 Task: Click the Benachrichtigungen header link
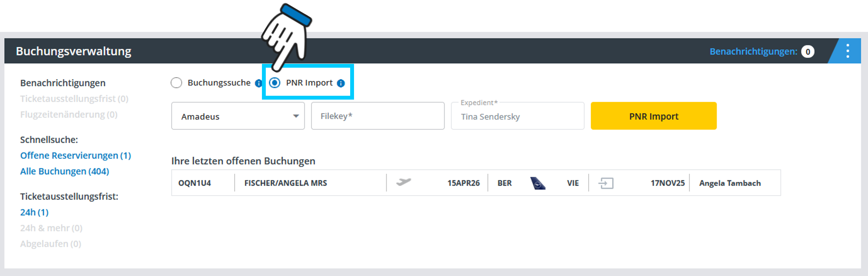click(x=753, y=52)
